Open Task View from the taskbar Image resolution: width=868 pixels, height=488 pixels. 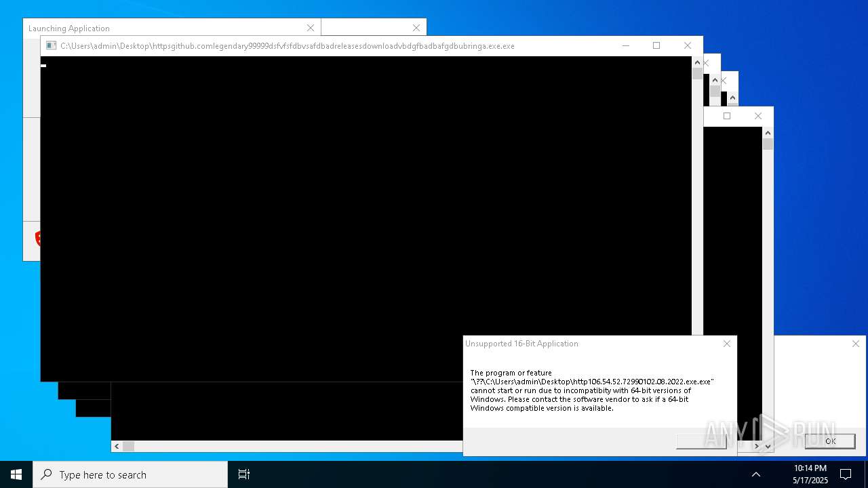point(244,474)
